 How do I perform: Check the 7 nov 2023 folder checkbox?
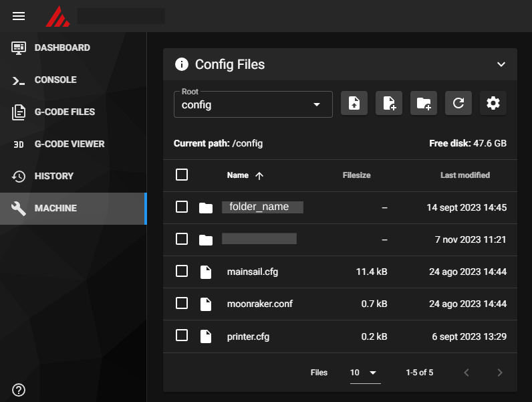pyautogui.click(x=182, y=239)
